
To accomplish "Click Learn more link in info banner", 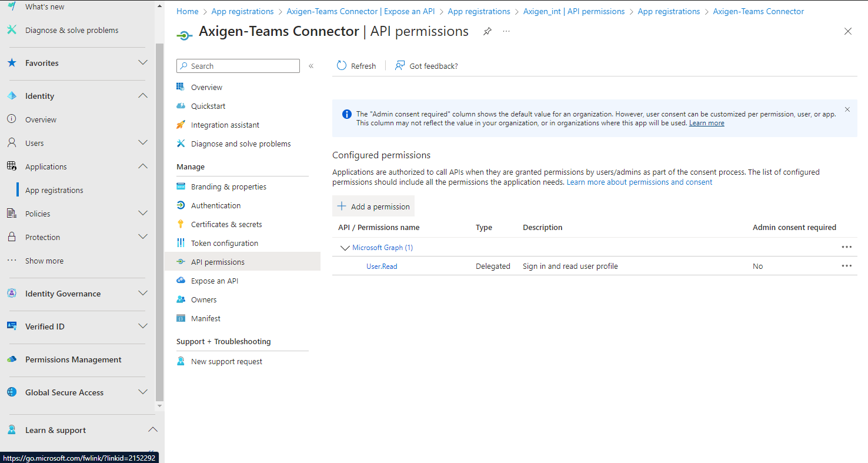I will coord(706,123).
